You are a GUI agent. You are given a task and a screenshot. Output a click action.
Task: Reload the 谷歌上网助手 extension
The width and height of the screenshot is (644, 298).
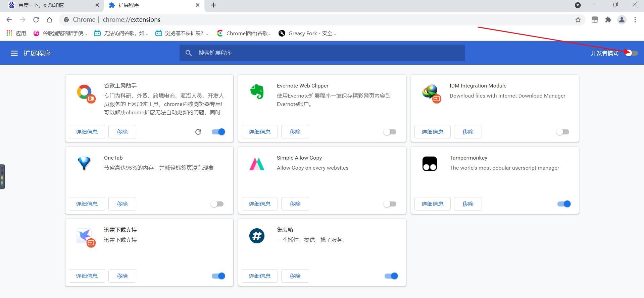coord(198,132)
